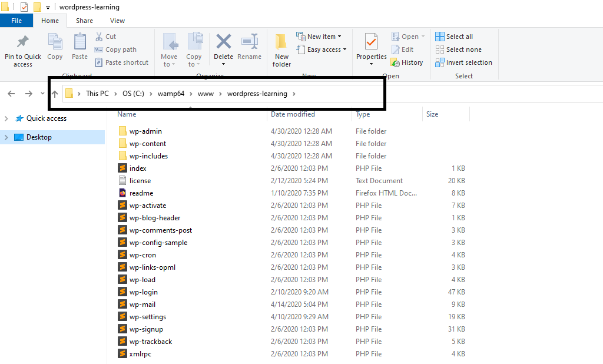This screenshot has height=364, width=603.
Task: Click Select none
Action: tap(458, 49)
